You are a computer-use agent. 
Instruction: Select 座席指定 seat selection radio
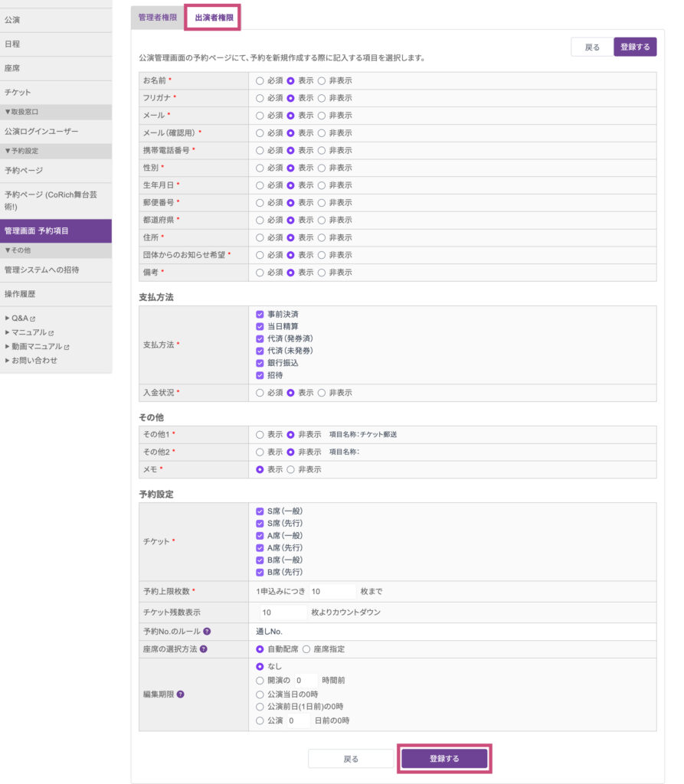(306, 649)
